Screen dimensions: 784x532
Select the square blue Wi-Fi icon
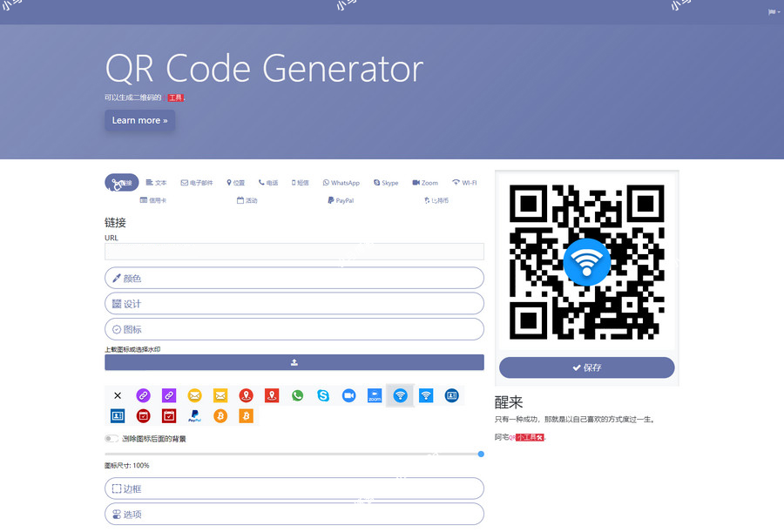pos(426,395)
